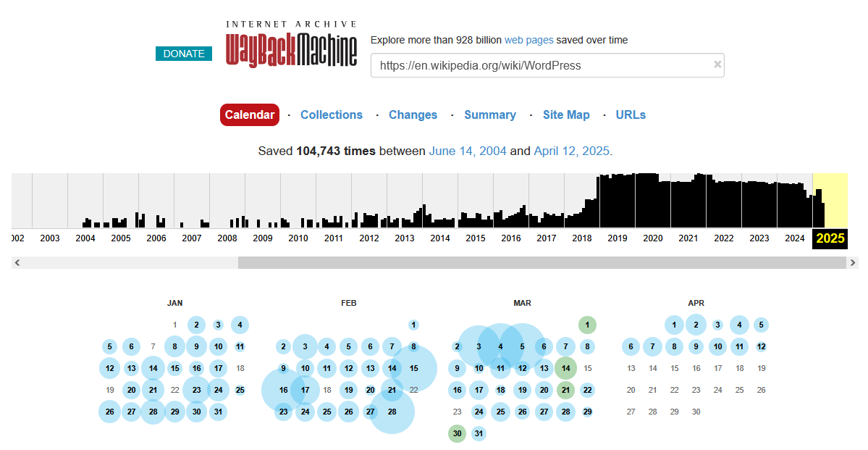Switch to the Collections tab
Viewport: 868px width, 450px height.
click(x=332, y=114)
